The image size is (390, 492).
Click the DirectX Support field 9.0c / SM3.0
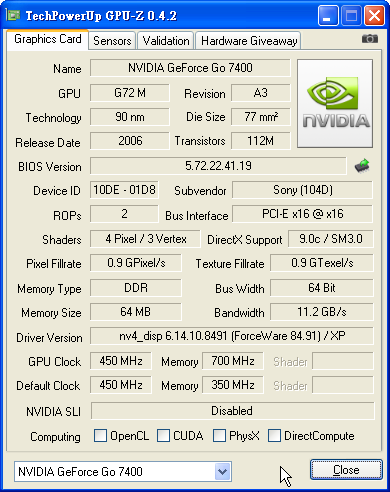coord(331,239)
